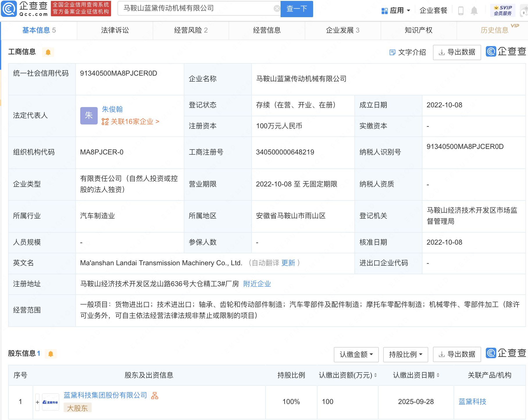Image resolution: width=528 pixels, height=420 pixels.
Task: Open 文字介绍 view
Action: point(408,52)
